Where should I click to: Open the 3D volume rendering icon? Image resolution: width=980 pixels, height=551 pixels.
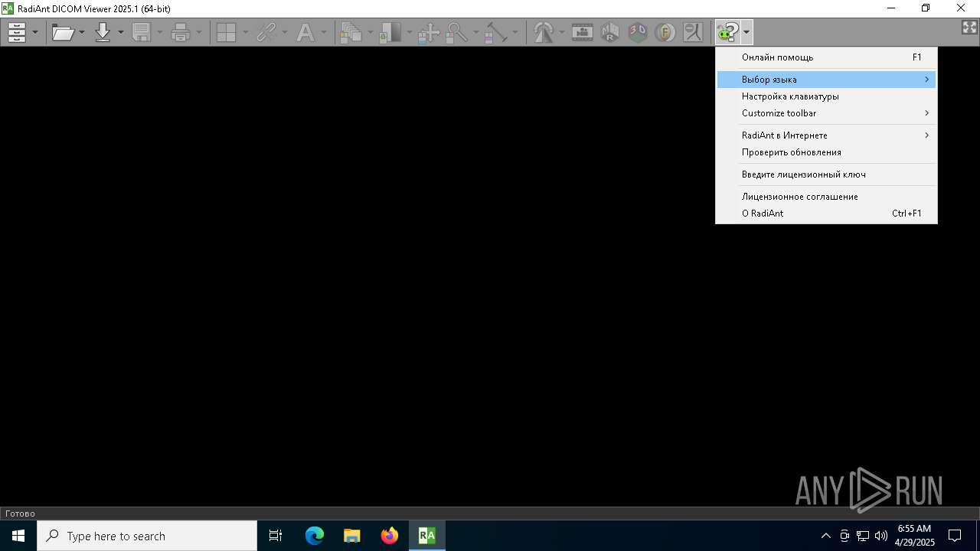(638, 32)
